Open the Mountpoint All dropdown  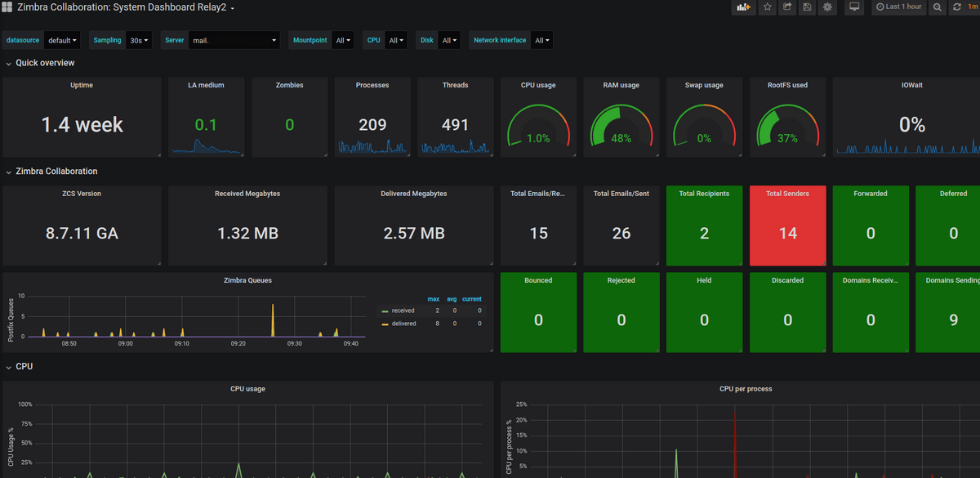click(343, 40)
